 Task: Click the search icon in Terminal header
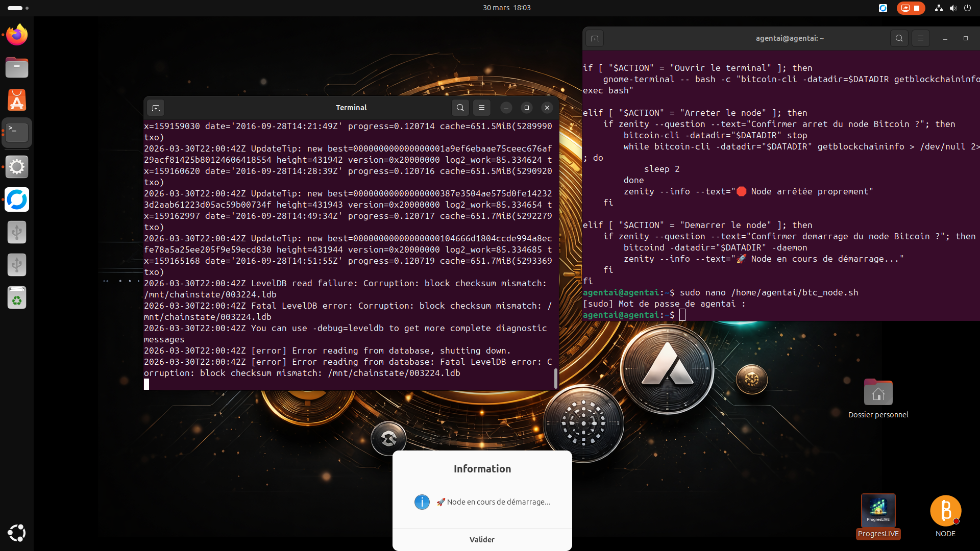point(460,108)
